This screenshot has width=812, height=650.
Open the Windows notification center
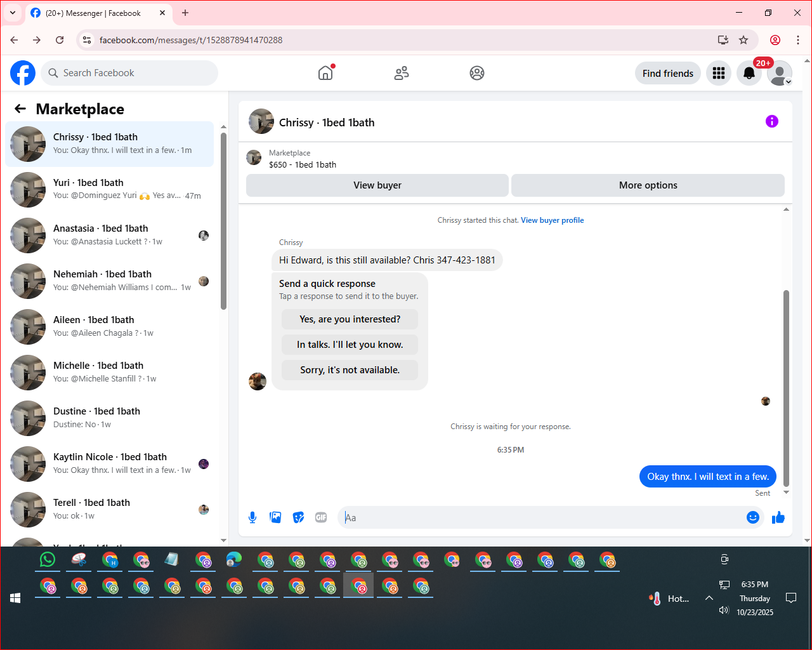pyautogui.click(x=791, y=598)
